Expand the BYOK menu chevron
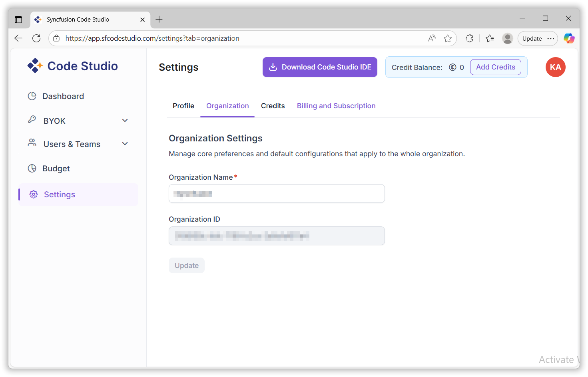588x377 pixels. (x=125, y=121)
